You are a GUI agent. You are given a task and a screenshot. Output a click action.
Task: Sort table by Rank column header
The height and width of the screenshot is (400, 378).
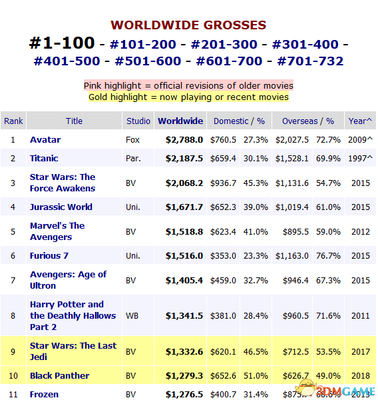[13, 121]
